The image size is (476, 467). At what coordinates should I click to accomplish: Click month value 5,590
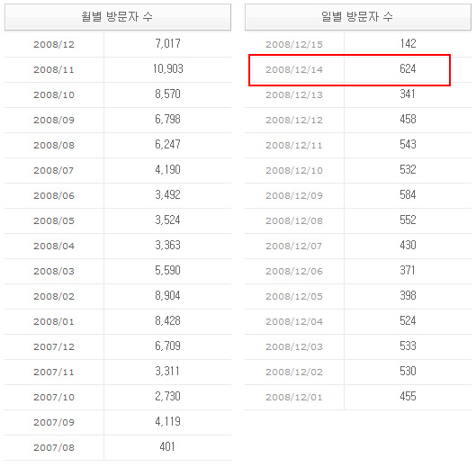pyautogui.click(x=168, y=271)
